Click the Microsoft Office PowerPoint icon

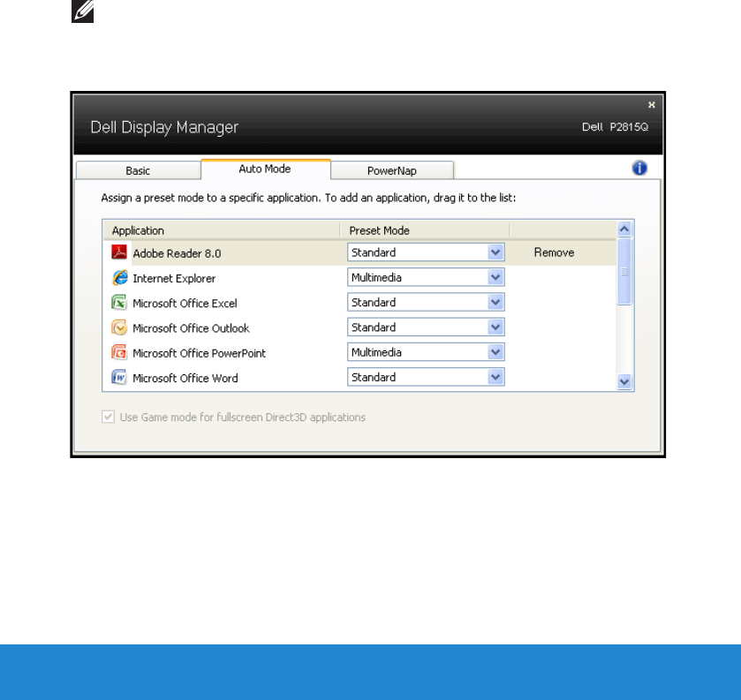point(119,352)
